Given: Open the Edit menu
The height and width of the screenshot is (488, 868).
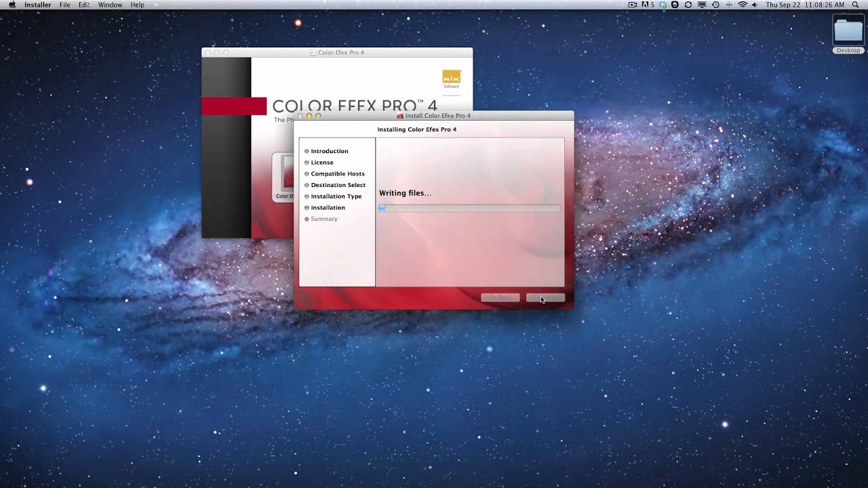Looking at the screenshot, I should pos(84,5).
